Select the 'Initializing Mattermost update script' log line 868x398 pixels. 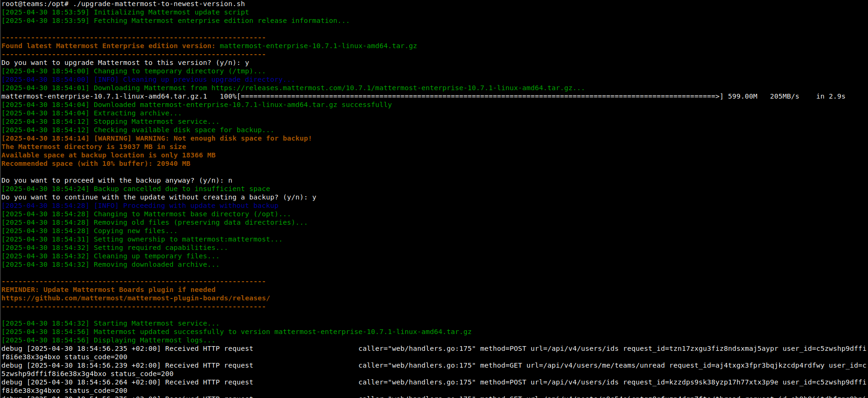click(x=125, y=12)
